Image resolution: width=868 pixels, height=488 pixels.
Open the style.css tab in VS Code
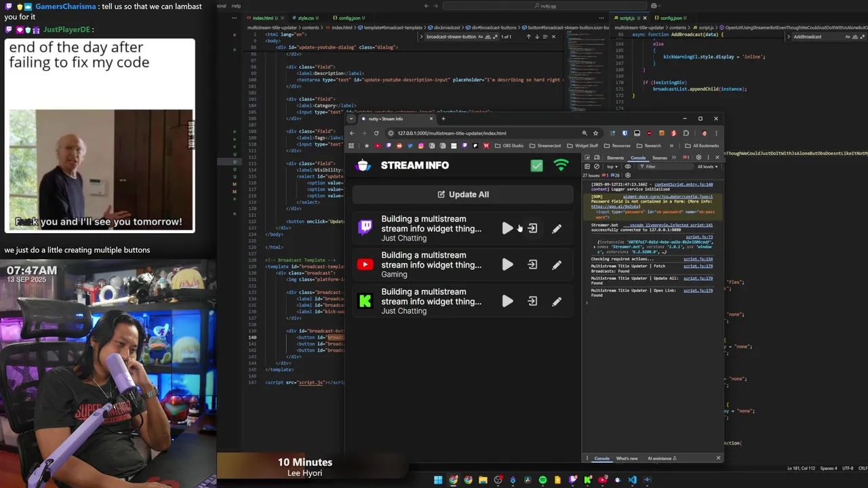tap(306, 18)
